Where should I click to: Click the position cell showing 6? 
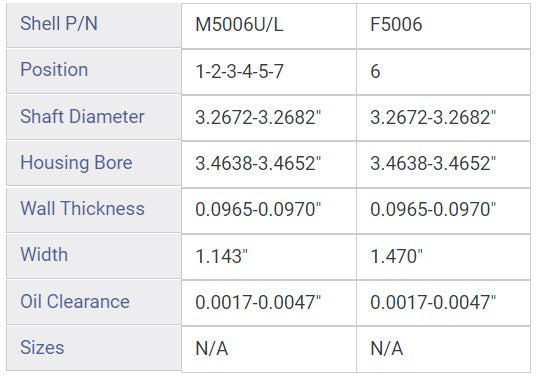[443, 72]
